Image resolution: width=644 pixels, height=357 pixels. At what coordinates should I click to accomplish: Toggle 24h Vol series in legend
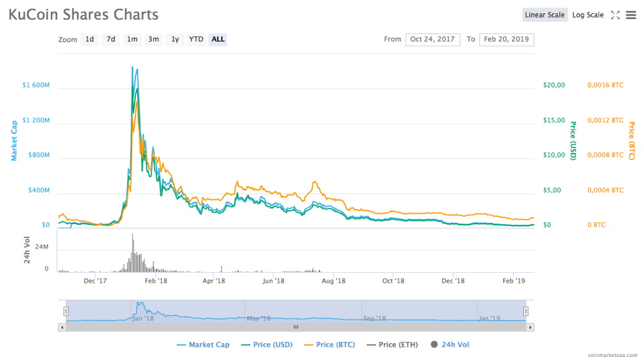(x=450, y=344)
